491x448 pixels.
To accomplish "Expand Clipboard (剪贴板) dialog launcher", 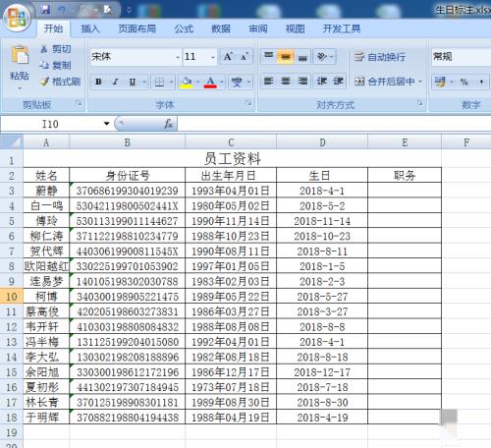I will click(79, 103).
